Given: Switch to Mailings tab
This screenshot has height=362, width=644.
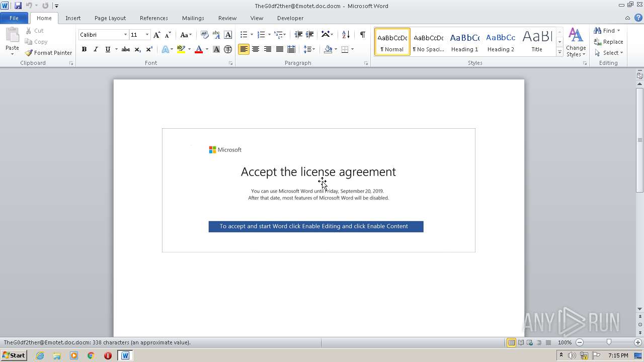Looking at the screenshot, I should tap(193, 18).
